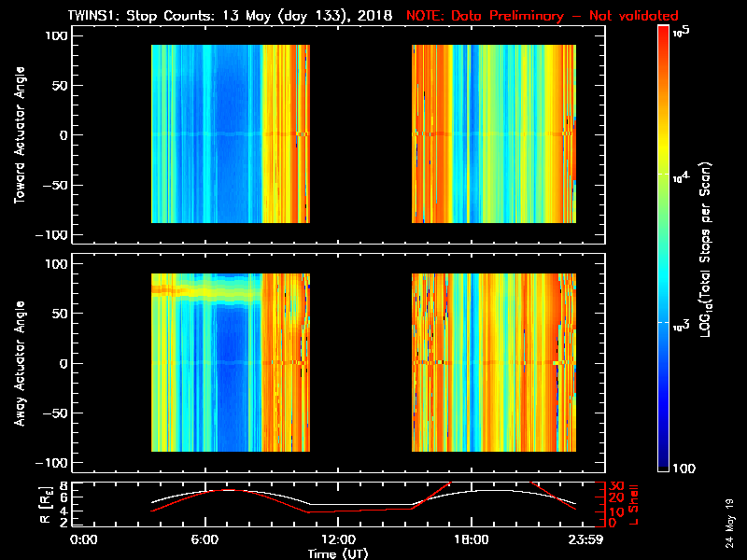Select the "Toward Actuator Angle" y-axis label

(19, 136)
